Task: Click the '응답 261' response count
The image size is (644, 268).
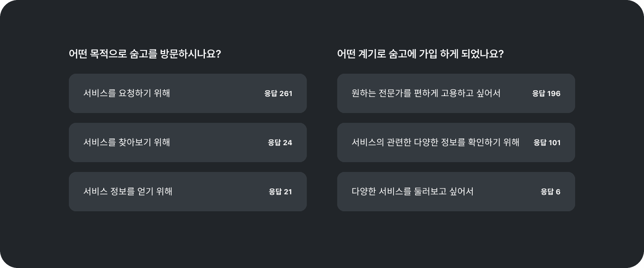Action: coord(278,93)
